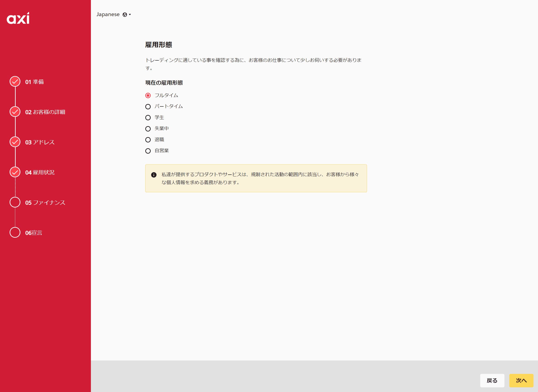Select the 学生 radio button
Viewport: 538px width, 392px height.
[148, 118]
